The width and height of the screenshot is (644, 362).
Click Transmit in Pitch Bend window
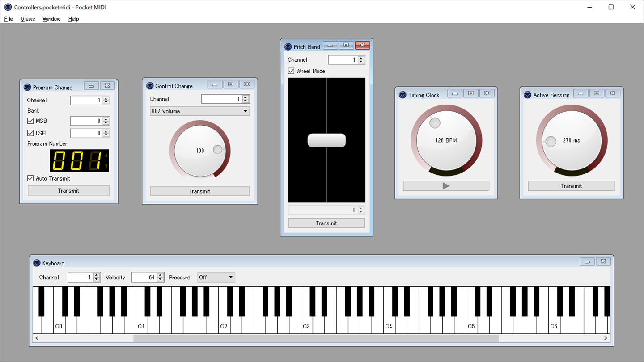[x=326, y=223]
